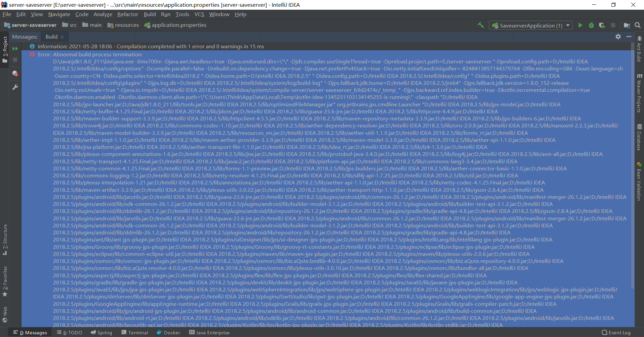Click main breadcrumb folder
The width and height of the screenshot is (644, 337).
[x=92, y=25]
